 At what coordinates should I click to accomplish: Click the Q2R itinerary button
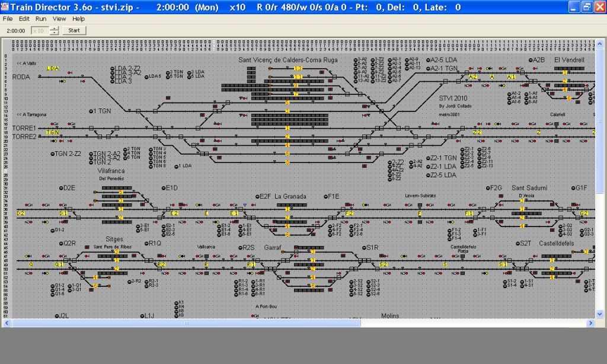pyautogui.click(x=61, y=244)
